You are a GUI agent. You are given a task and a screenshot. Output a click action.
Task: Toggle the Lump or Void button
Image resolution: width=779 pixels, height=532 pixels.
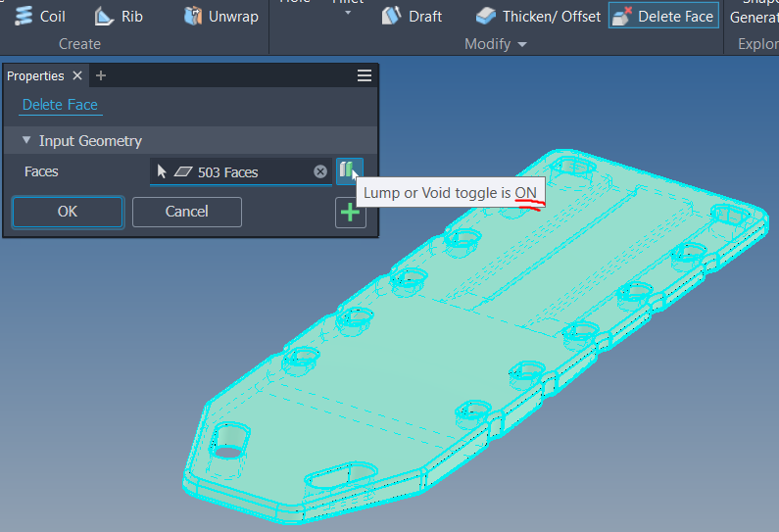click(349, 171)
